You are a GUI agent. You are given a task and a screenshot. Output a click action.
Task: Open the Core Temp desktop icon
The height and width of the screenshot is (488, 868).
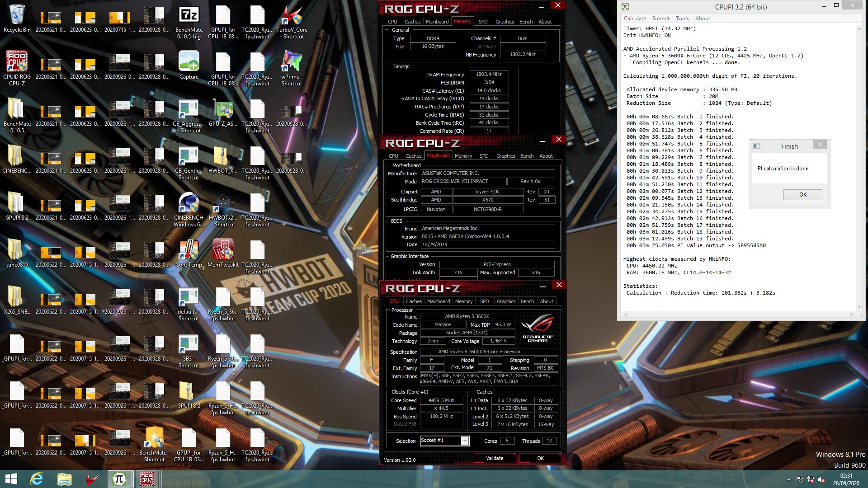189,253
